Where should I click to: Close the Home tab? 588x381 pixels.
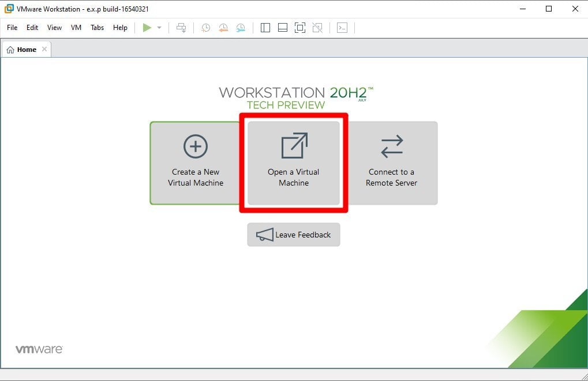tap(44, 49)
